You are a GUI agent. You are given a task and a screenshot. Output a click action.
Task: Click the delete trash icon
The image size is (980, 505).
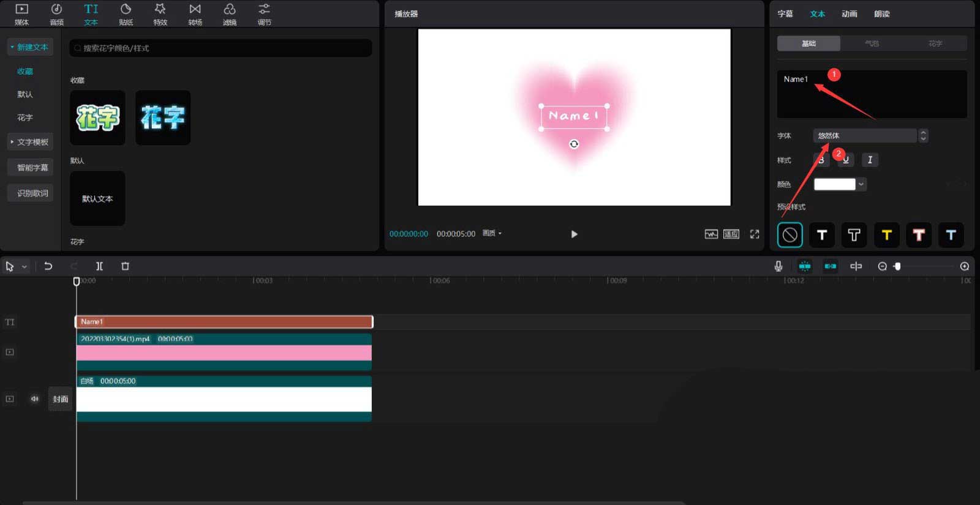(x=125, y=266)
